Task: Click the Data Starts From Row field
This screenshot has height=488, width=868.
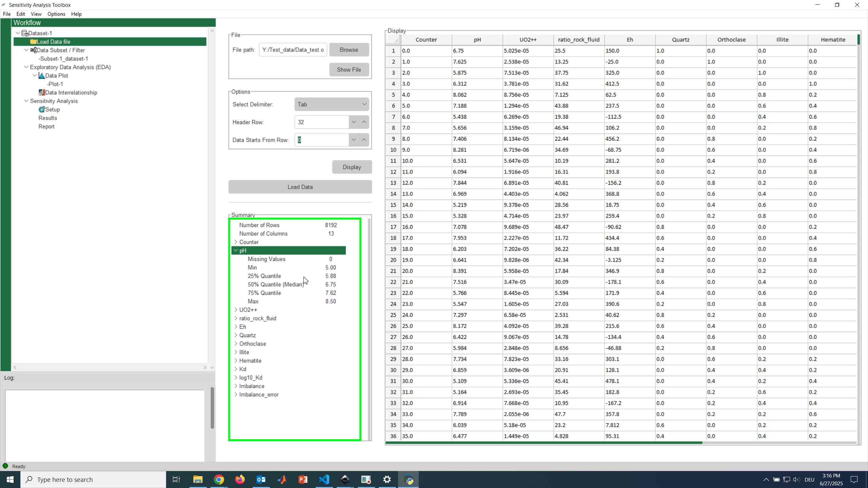Action: [x=321, y=140]
